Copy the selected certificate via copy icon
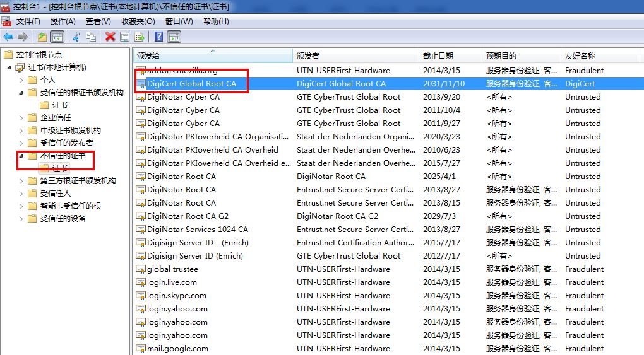 tap(91, 37)
